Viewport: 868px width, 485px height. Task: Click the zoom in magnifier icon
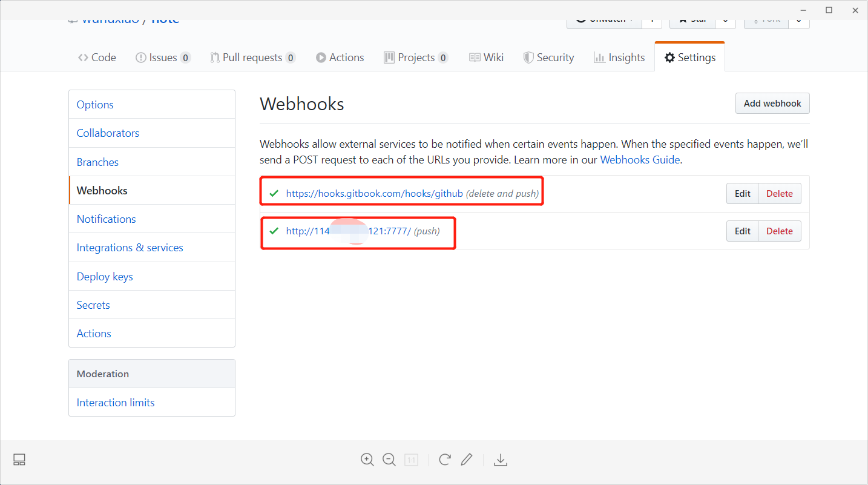[x=367, y=460]
